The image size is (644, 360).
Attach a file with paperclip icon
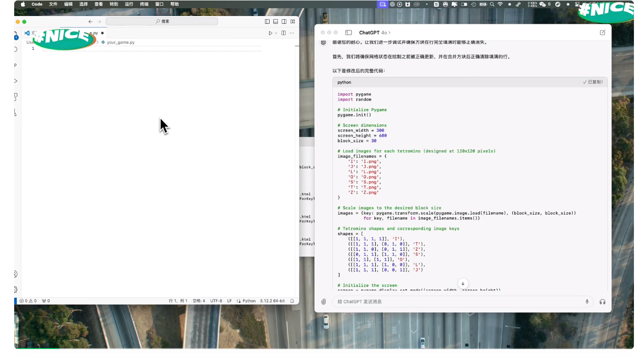(324, 301)
